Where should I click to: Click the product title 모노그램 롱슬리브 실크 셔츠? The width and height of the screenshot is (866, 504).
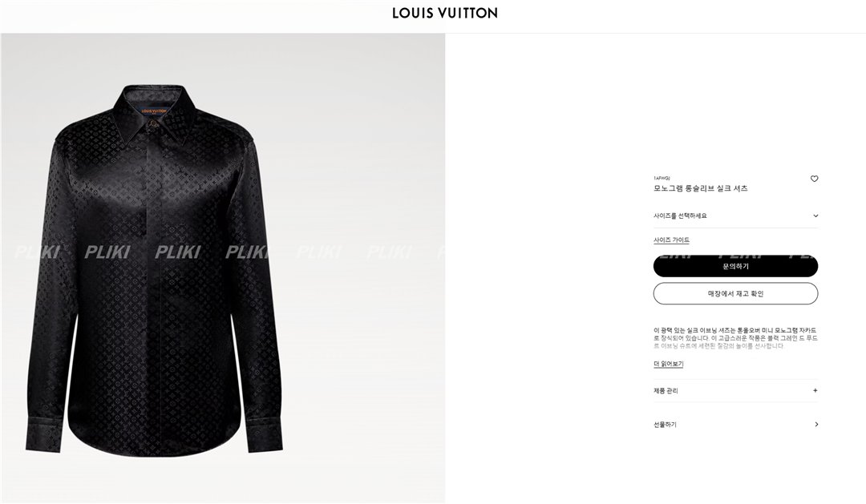700,188
